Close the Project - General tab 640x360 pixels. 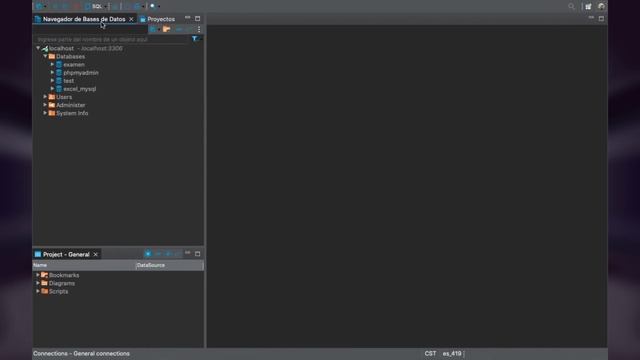[96, 254]
